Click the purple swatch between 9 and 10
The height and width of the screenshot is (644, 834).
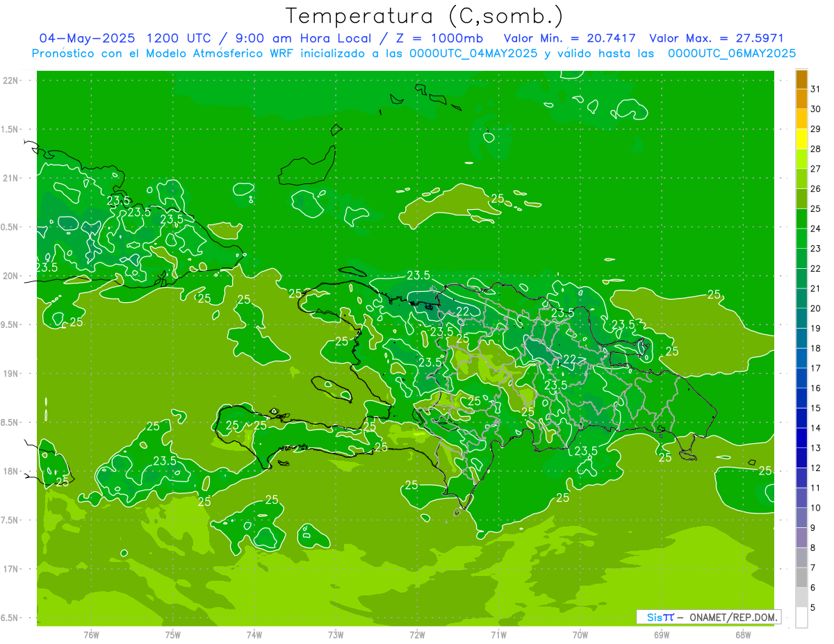coord(801,518)
